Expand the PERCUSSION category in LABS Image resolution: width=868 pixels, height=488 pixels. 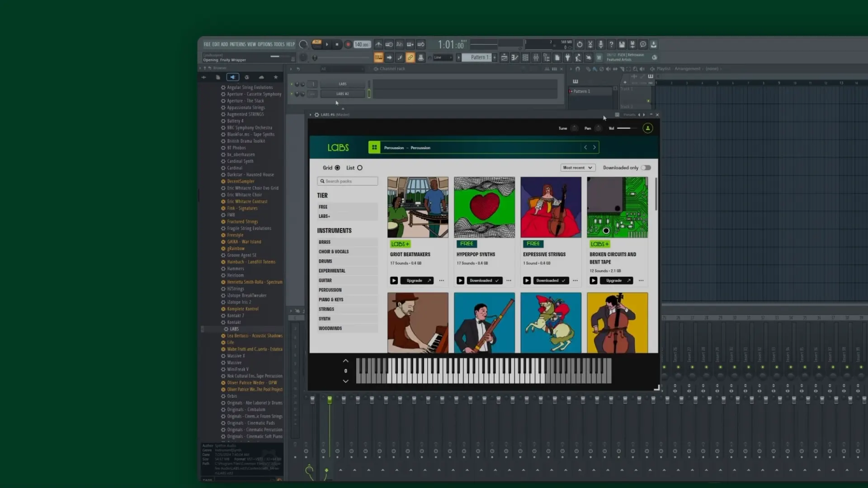pyautogui.click(x=330, y=290)
